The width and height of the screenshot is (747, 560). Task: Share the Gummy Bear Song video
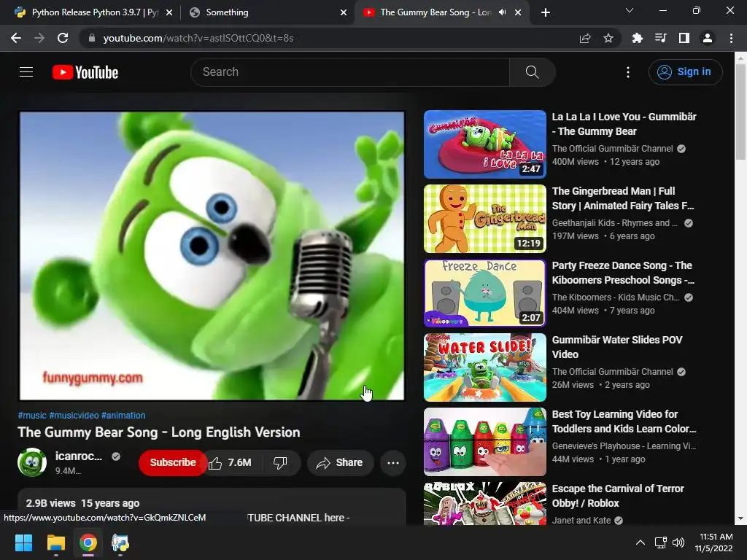tap(340, 462)
